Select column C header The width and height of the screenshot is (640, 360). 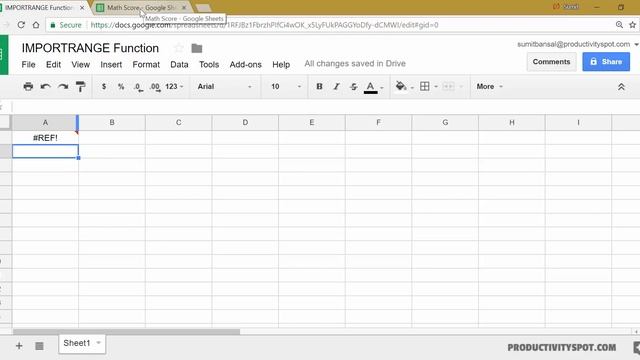178,122
